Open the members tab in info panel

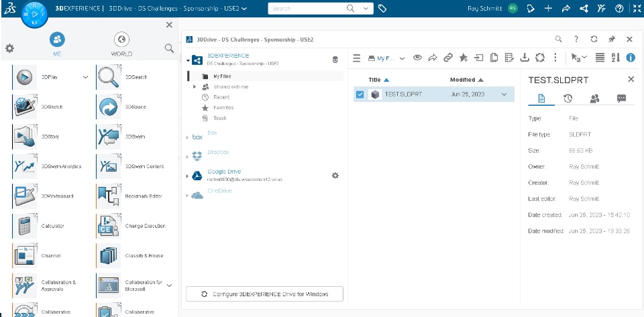click(595, 99)
